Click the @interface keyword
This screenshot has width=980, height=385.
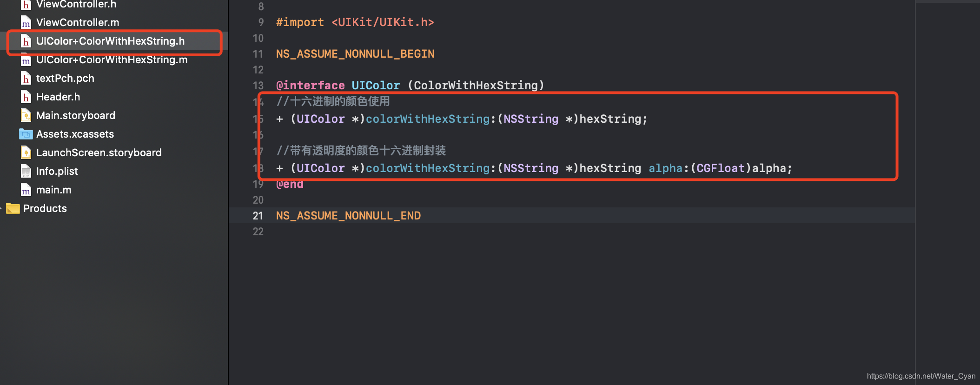[311, 86]
